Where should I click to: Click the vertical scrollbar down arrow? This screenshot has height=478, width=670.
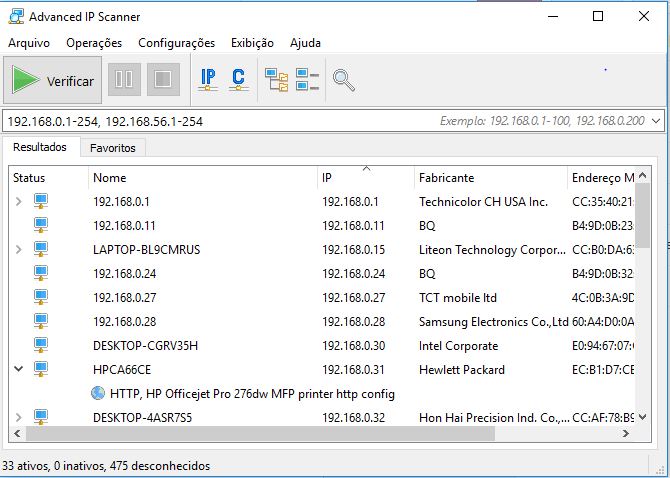(x=643, y=417)
